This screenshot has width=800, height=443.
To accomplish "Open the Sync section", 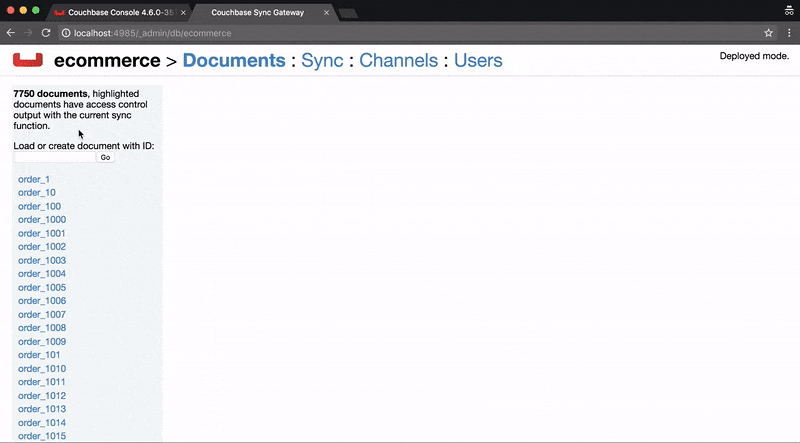I will (322, 60).
